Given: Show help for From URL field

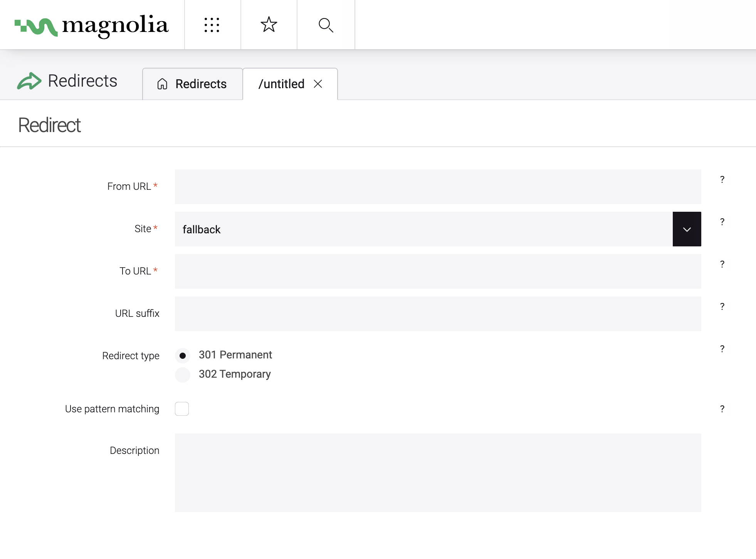Looking at the screenshot, I should [722, 179].
